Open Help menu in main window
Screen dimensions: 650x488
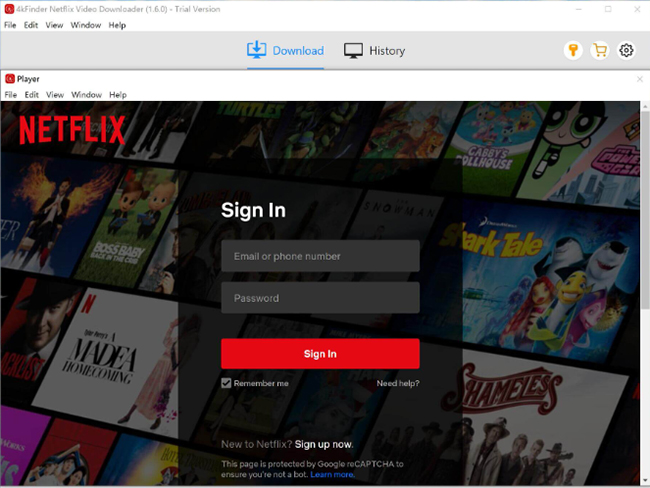coord(117,25)
